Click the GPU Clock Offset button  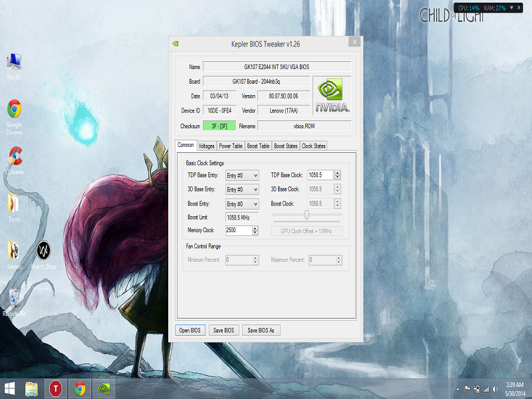(x=307, y=231)
